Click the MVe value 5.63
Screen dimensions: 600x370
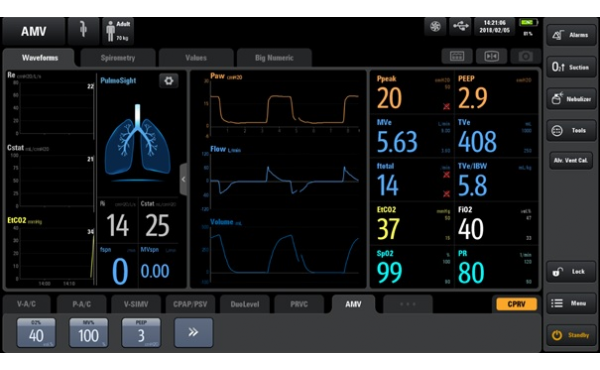coord(397,142)
